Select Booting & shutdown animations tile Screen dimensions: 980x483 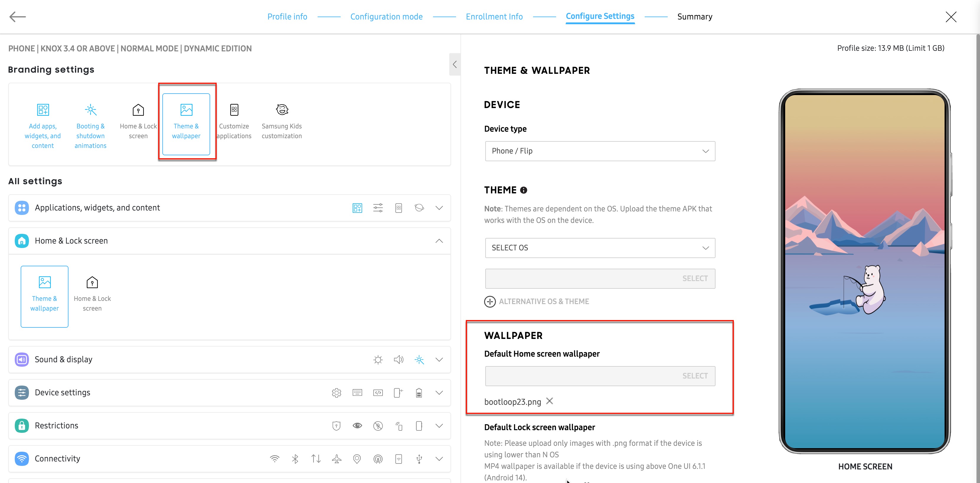point(91,125)
